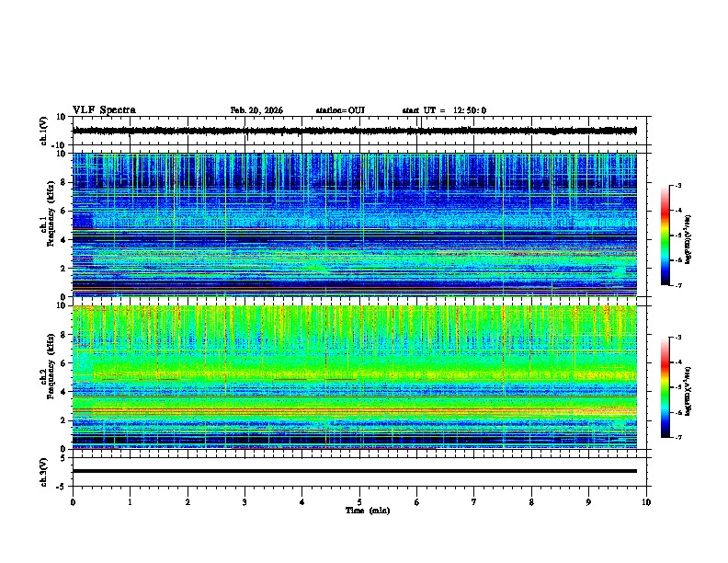Click the "ch.3(V)" axis label
Viewport: 728px width, 563px height.
point(44,472)
